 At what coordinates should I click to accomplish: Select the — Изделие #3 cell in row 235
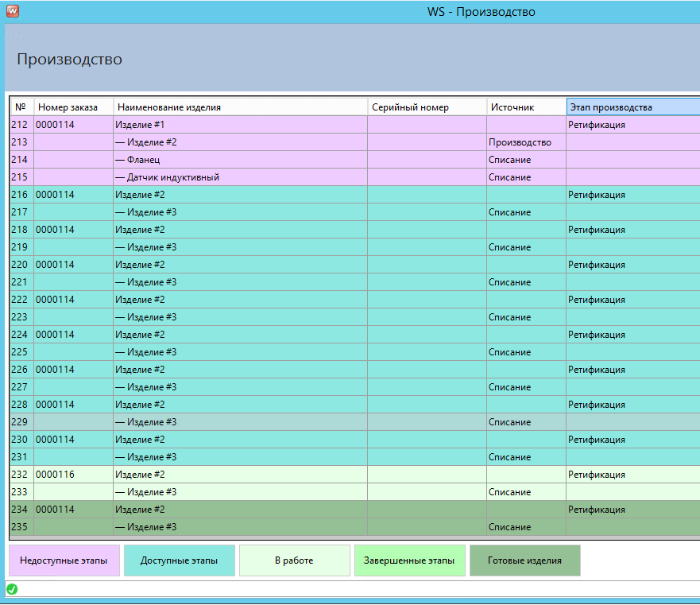241,527
